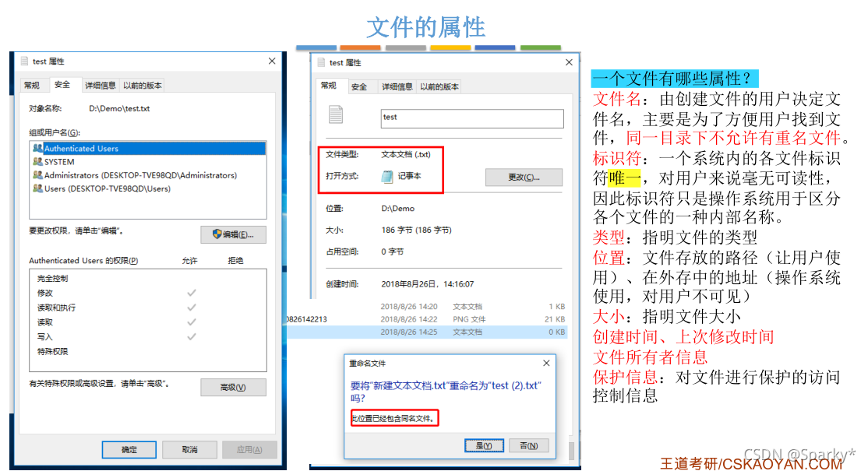The width and height of the screenshot is (868, 471).
Task: Click the Notepad icon beside 记事本
Action: pyautogui.click(x=387, y=177)
